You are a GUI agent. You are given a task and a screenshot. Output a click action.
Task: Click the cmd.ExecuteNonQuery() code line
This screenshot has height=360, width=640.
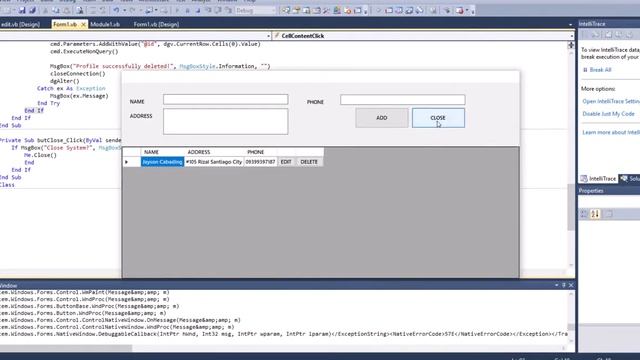point(84,51)
